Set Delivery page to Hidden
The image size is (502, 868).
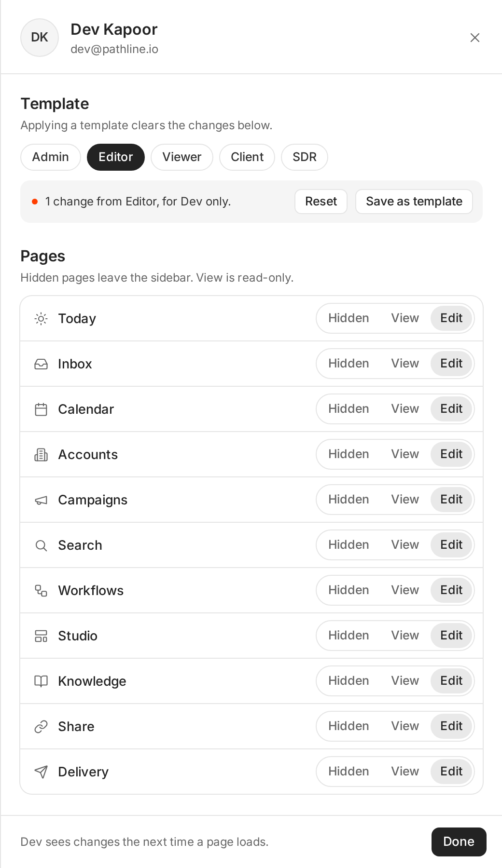[x=349, y=772]
